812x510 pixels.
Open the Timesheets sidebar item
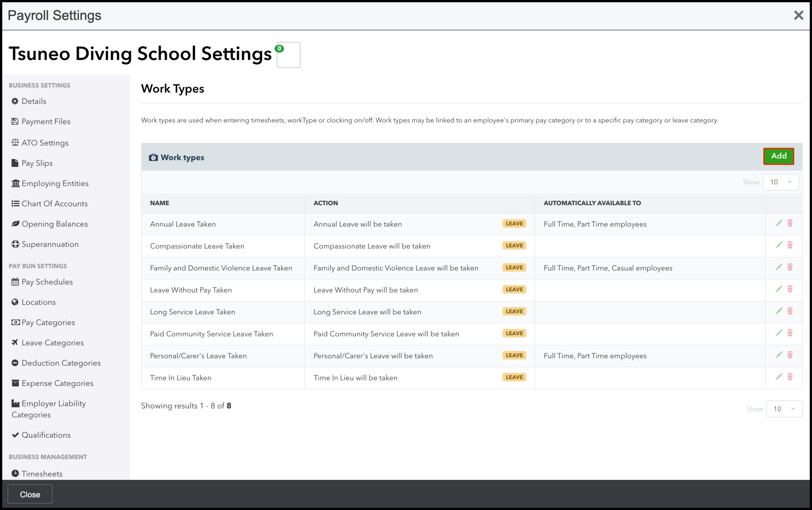tap(42, 474)
